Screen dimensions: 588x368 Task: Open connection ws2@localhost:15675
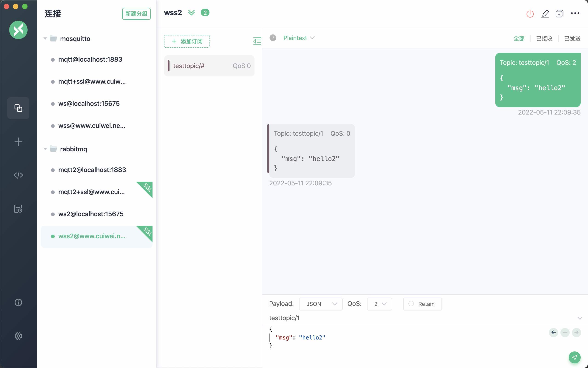pos(97,214)
